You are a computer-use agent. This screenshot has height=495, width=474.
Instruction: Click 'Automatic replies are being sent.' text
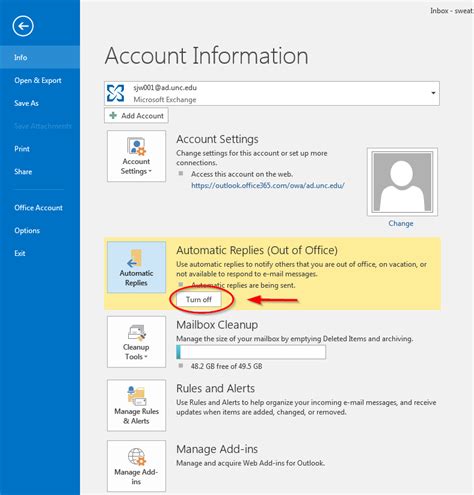coord(243,285)
